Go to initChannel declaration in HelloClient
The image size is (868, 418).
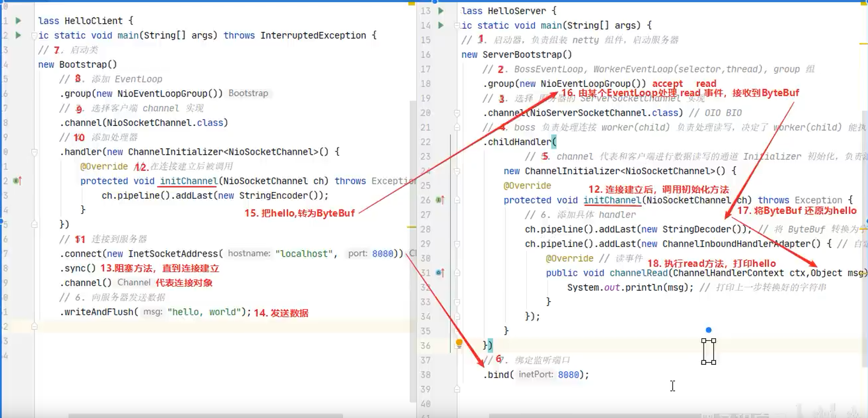(x=188, y=181)
